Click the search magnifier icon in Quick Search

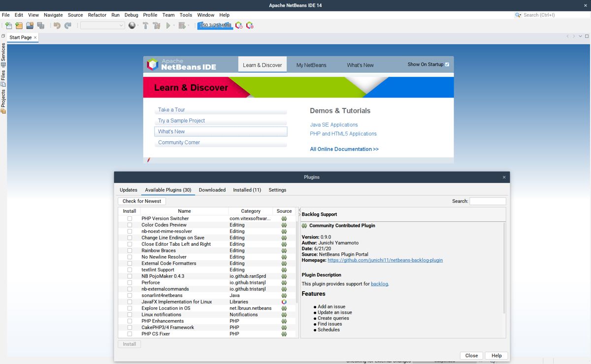[518, 15]
